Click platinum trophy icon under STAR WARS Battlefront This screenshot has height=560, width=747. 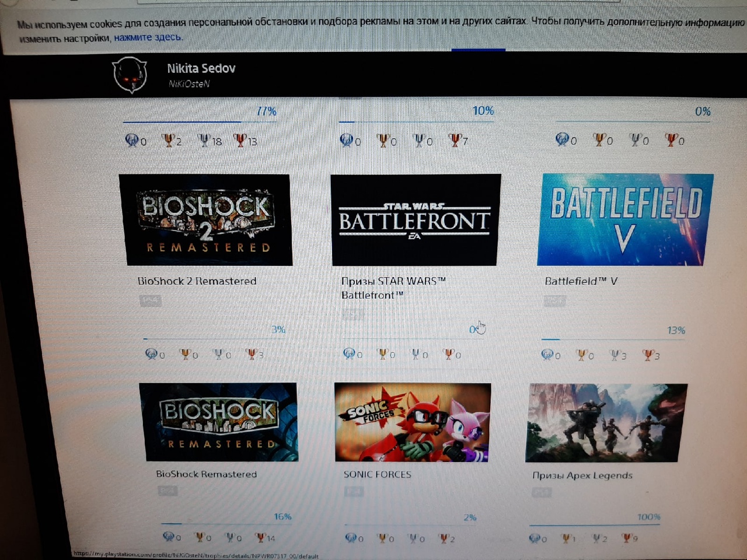(349, 353)
